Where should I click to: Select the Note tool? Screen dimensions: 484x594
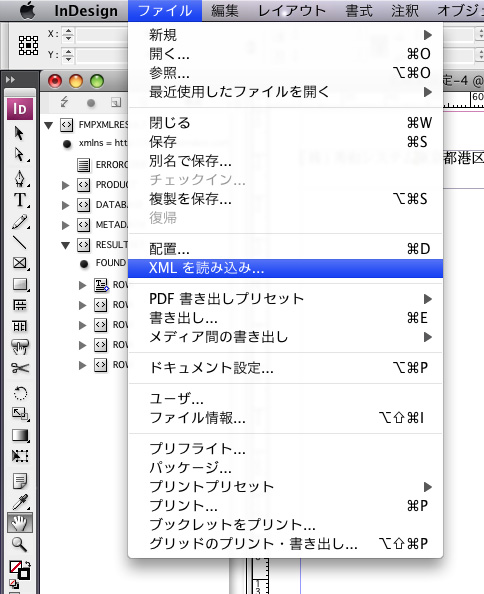[20, 481]
